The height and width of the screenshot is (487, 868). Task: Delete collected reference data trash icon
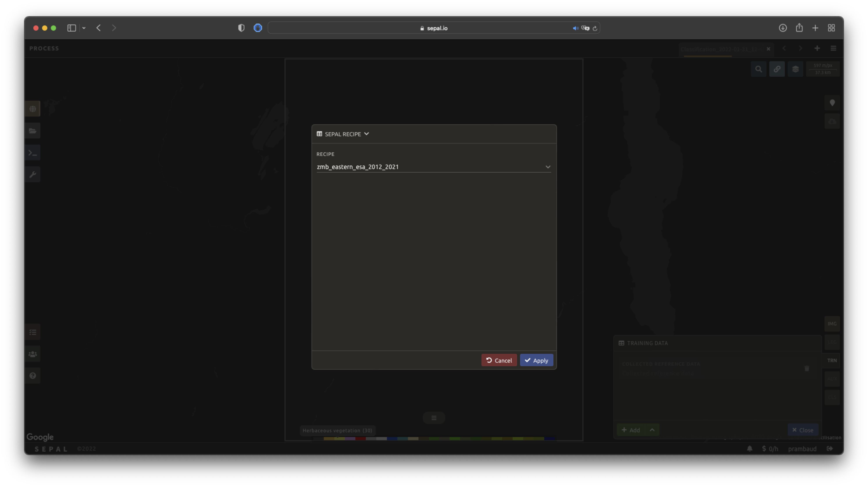pyautogui.click(x=807, y=369)
